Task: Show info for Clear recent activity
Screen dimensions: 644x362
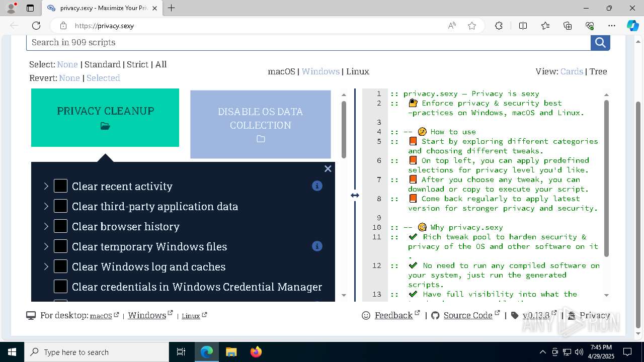Action: coord(317,186)
